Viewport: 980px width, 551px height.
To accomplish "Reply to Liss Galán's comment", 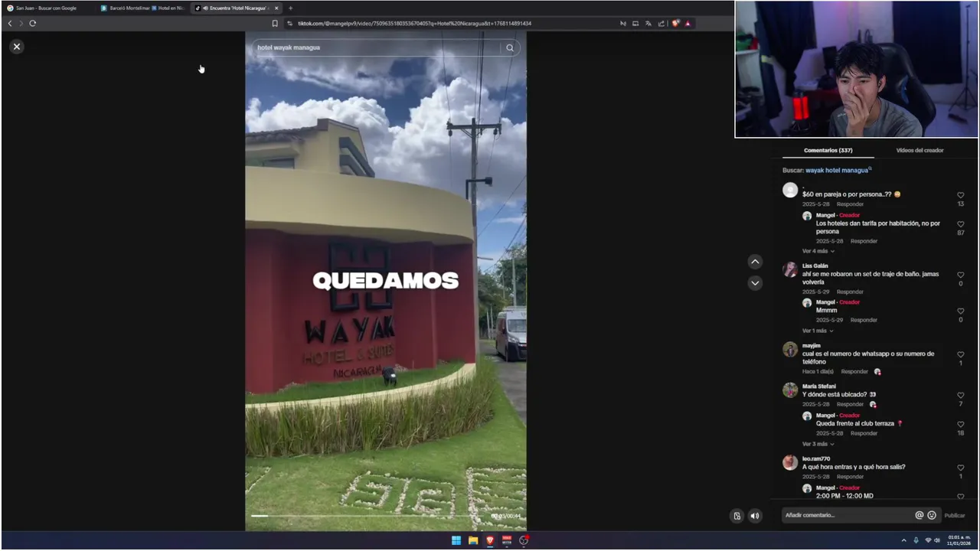I will (850, 292).
